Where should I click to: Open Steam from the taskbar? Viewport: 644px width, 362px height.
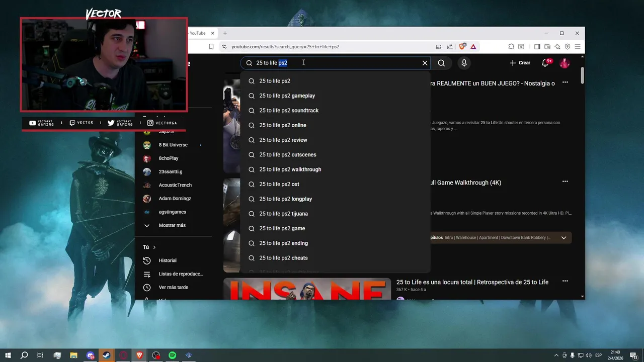[107, 355]
